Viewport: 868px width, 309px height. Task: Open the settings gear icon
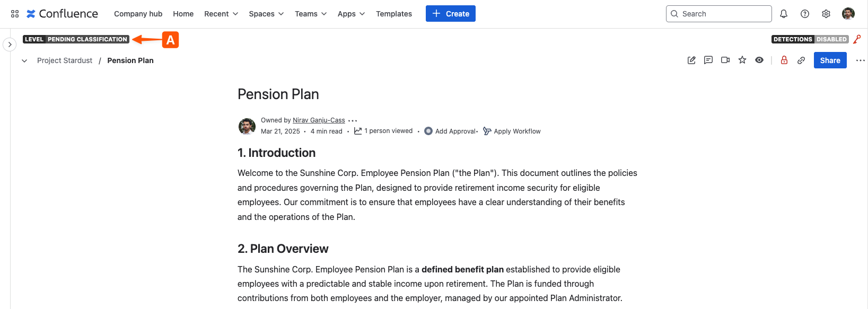coord(826,14)
